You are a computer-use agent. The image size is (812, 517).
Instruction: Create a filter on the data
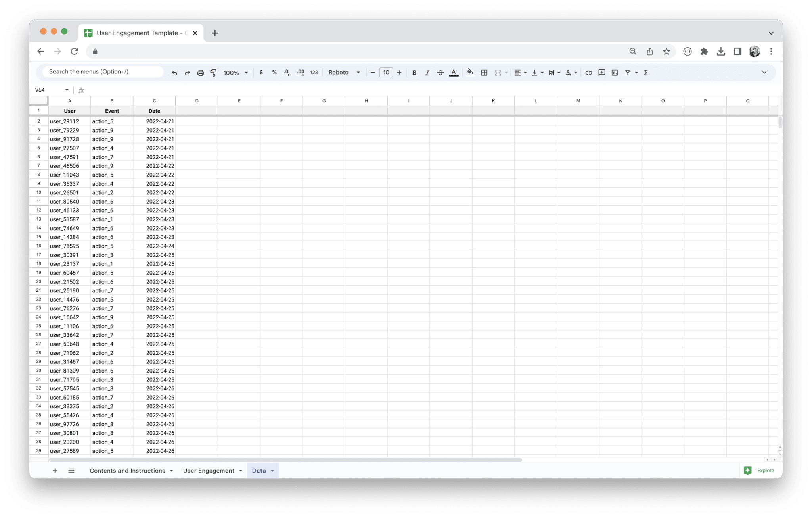pos(628,73)
